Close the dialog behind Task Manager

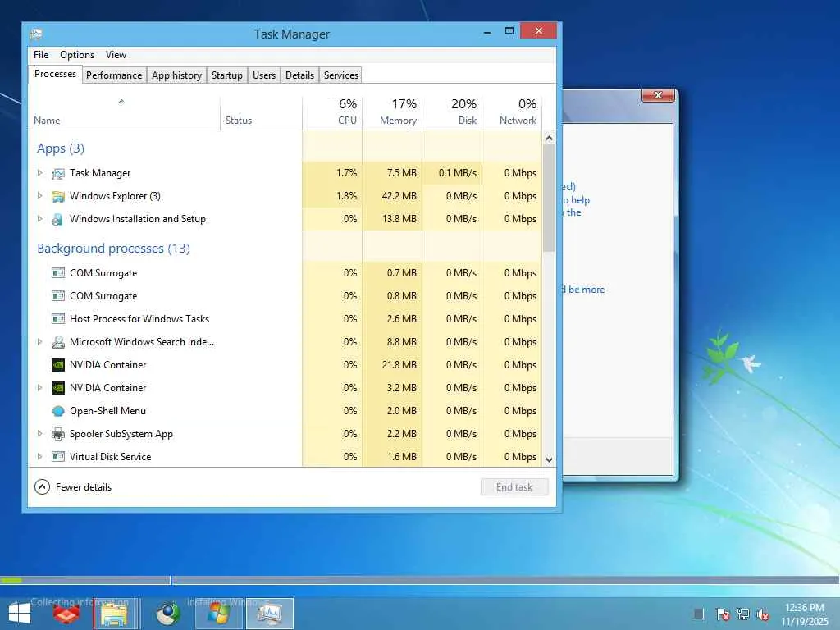tap(658, 95)
